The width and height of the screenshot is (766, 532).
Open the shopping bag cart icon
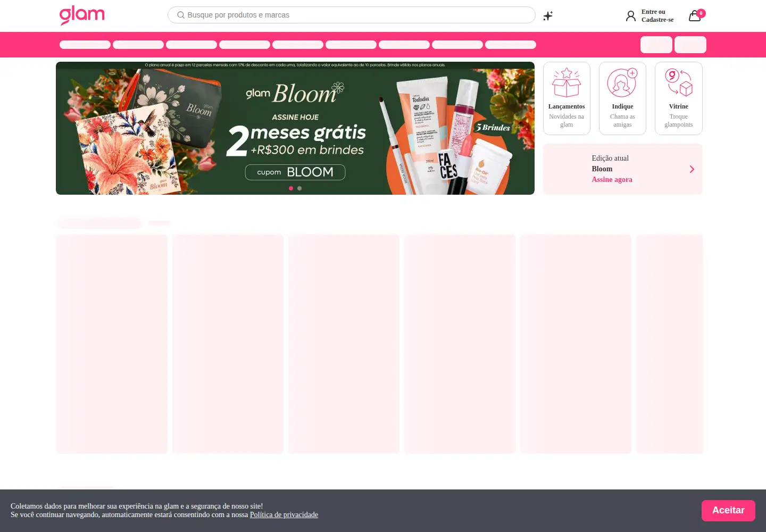[x=695, y=16]
